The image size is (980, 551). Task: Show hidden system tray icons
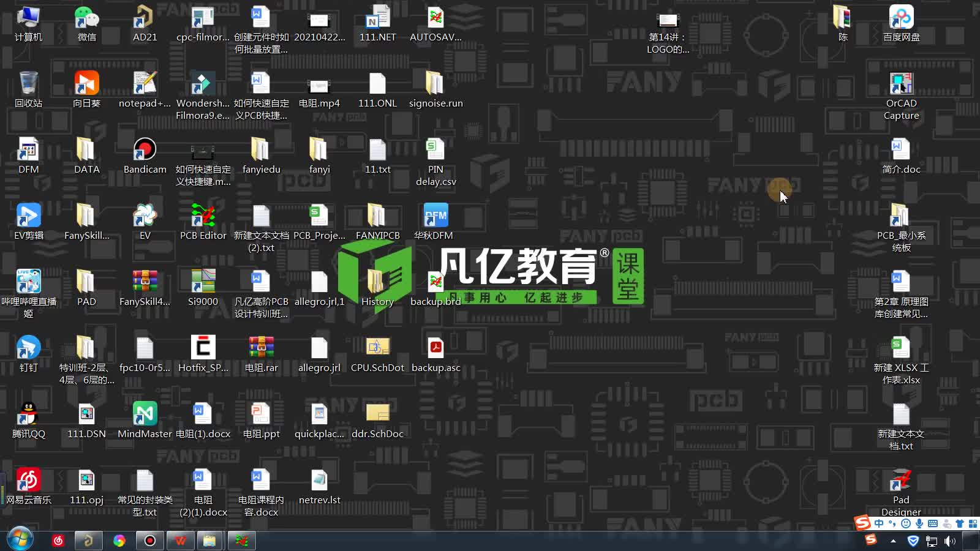pyautogui.click(x=893, y=541)
